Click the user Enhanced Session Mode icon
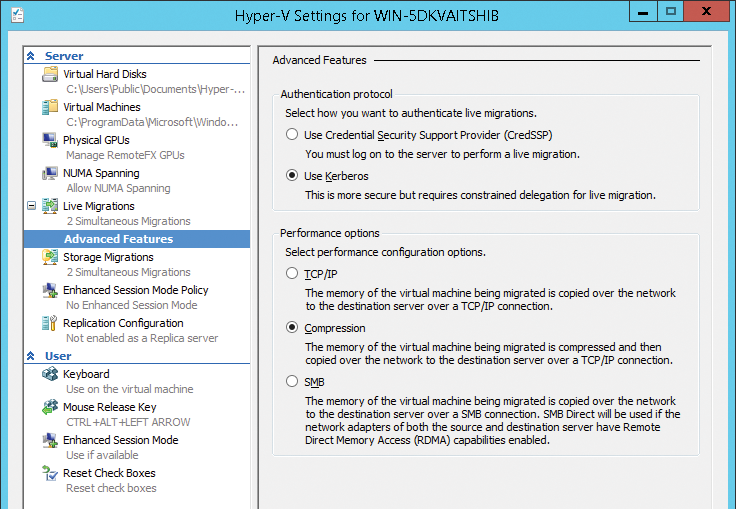The image size is (736, 509). 50,440
